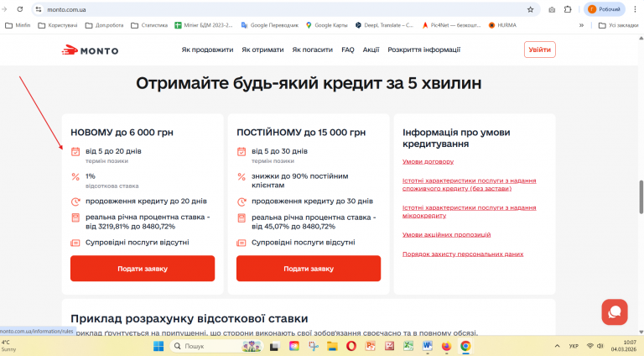Open the Extensions puzzle icon
Viewport: 644px width, 356px height.
568,9
